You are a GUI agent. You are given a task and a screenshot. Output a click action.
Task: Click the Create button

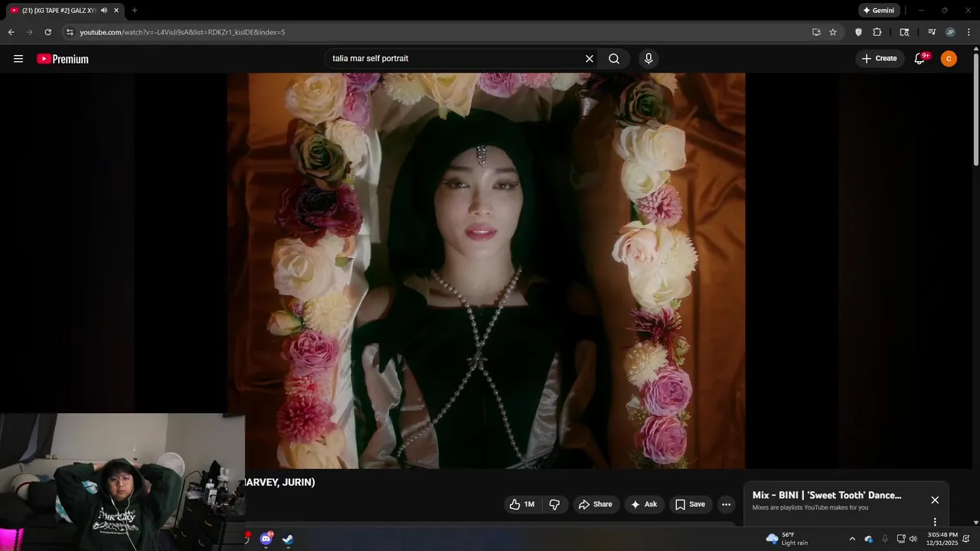(880, 59)
